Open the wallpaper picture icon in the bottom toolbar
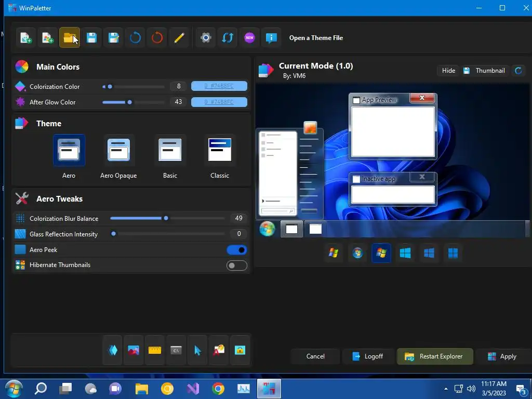The width and height of the screenshot is (532, 399). point(134,350)
